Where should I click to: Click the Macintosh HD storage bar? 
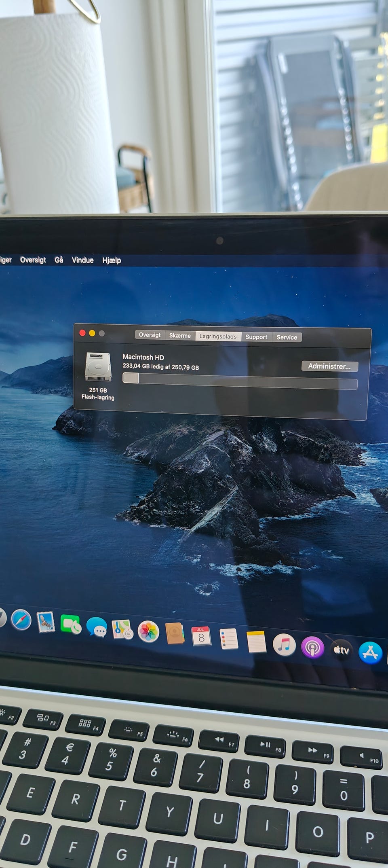240,381
